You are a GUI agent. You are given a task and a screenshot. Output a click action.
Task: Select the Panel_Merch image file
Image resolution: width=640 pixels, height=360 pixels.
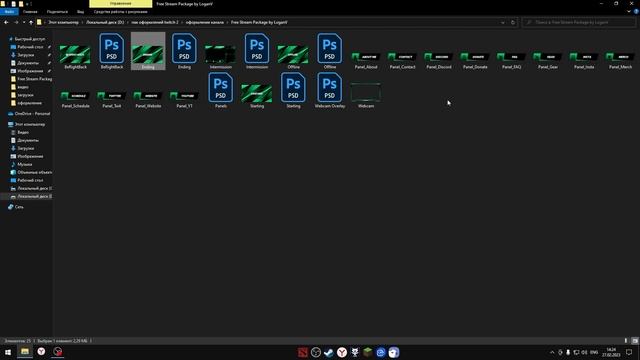[x=620, y=60]
